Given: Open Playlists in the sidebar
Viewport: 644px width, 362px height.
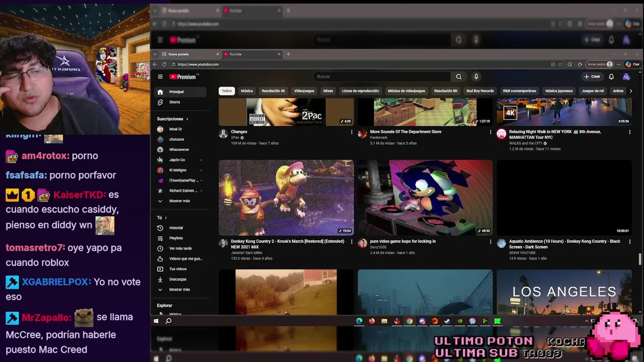Looking at the screenshot, I should coord(180,238).
